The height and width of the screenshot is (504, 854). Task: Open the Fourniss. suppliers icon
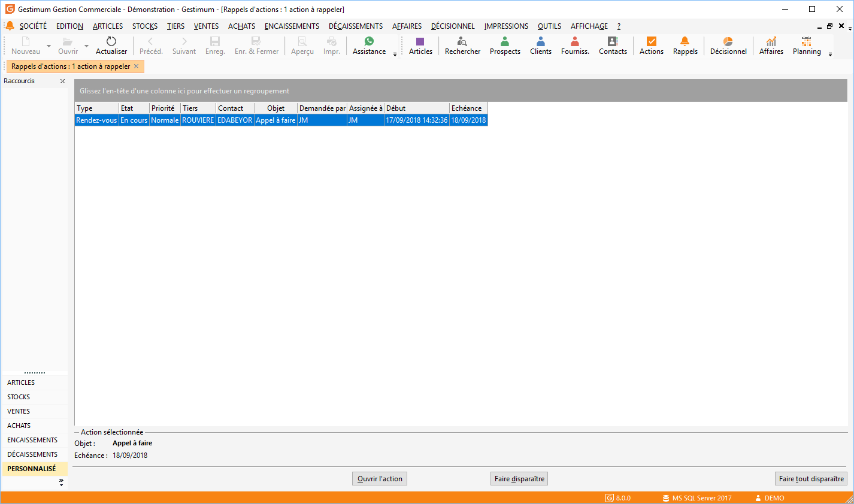click(x=575, y=41)
